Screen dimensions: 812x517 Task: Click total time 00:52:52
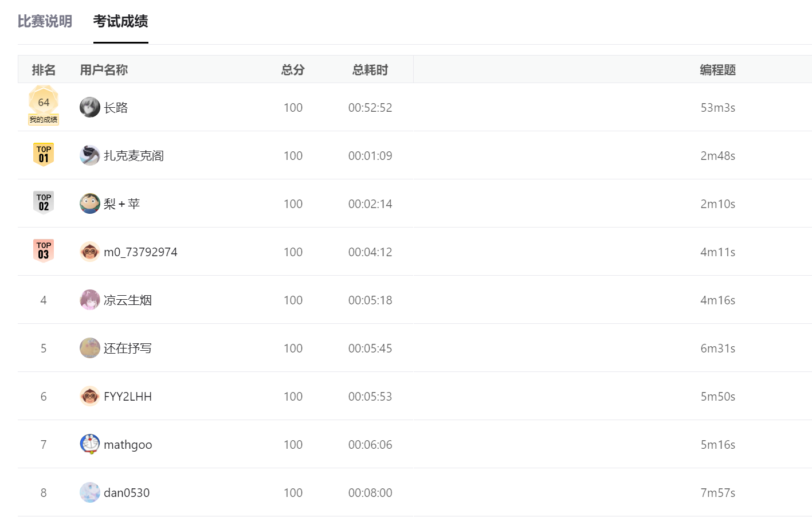tap(370, 108)
